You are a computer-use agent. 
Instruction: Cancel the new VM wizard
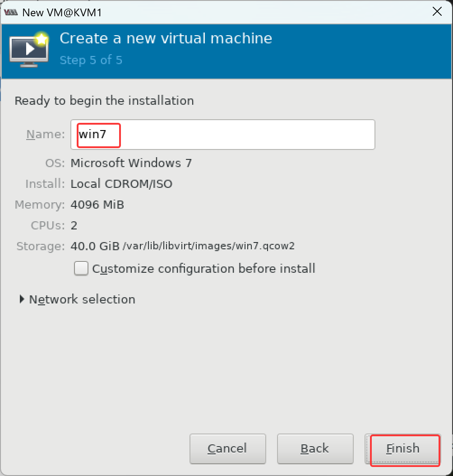[x=228, y=449]
